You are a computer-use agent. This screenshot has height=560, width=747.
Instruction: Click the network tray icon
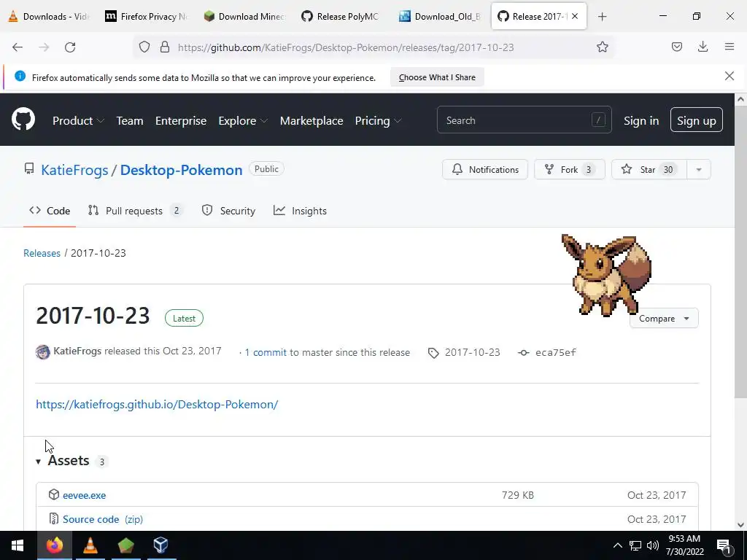point(635,545)
